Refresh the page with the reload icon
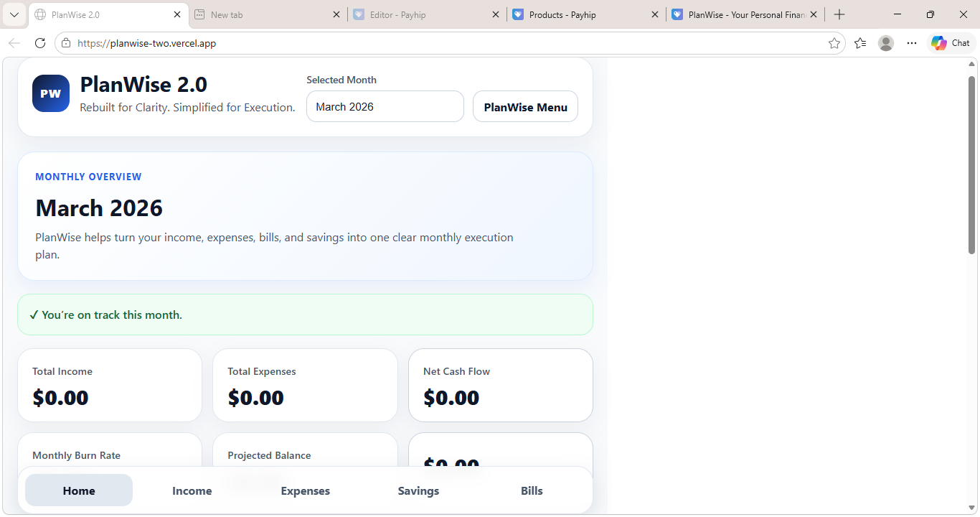Image resolution: width=980 pixels, height=517 pixels. click(40, 43)
